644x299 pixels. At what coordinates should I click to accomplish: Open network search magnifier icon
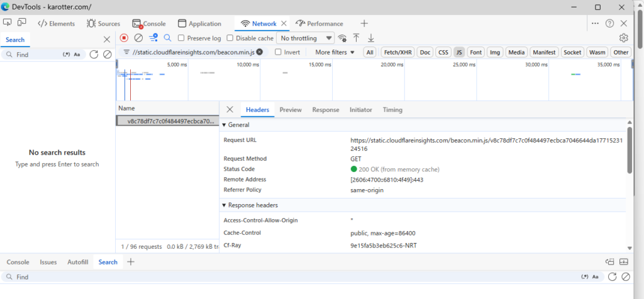click(167, 38)
